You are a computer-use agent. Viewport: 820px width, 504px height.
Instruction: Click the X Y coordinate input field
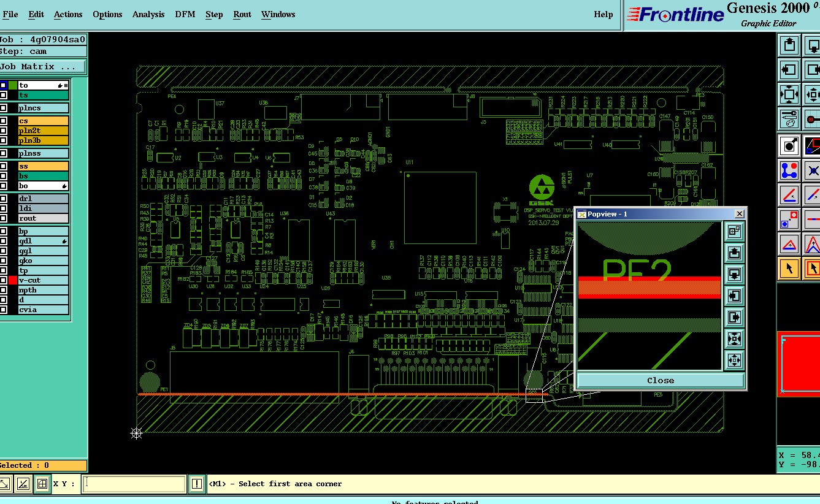point(134,484)
